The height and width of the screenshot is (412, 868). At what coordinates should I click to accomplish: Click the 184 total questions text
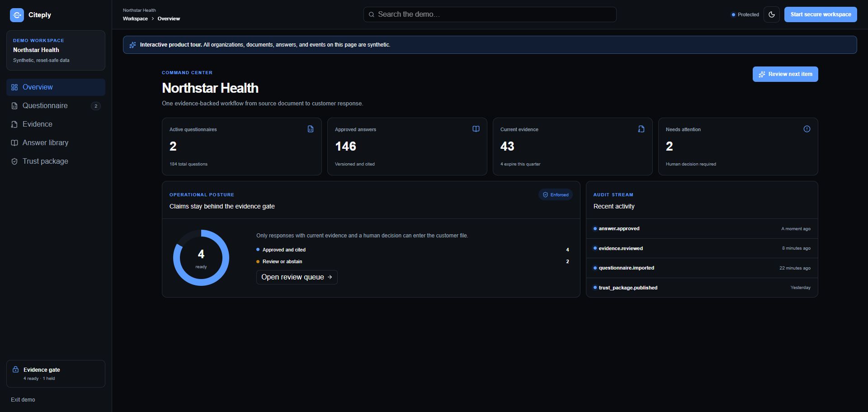tap(189, 164)
